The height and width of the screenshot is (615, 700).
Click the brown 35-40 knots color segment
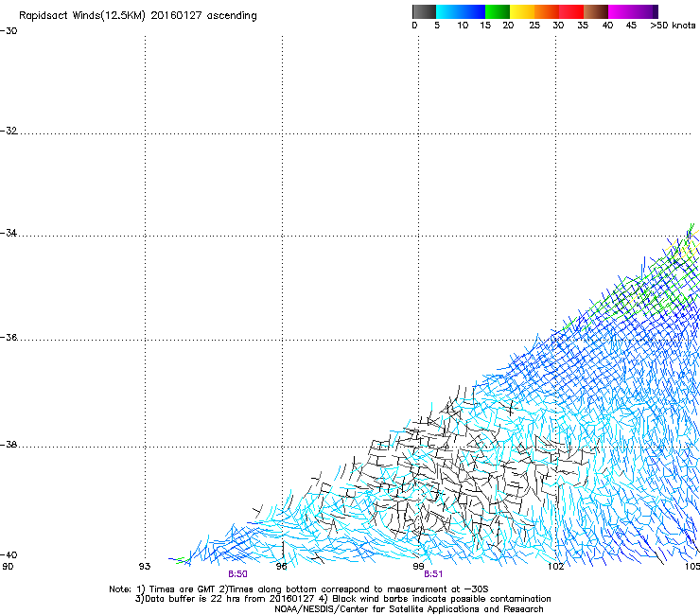pyautogui.click(x=596, y=11)
